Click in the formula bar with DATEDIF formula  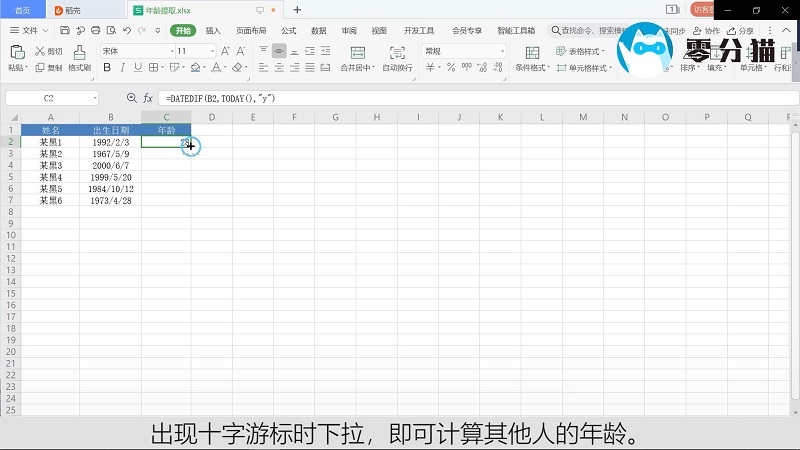pyautogui.click(x=479, y=98)
